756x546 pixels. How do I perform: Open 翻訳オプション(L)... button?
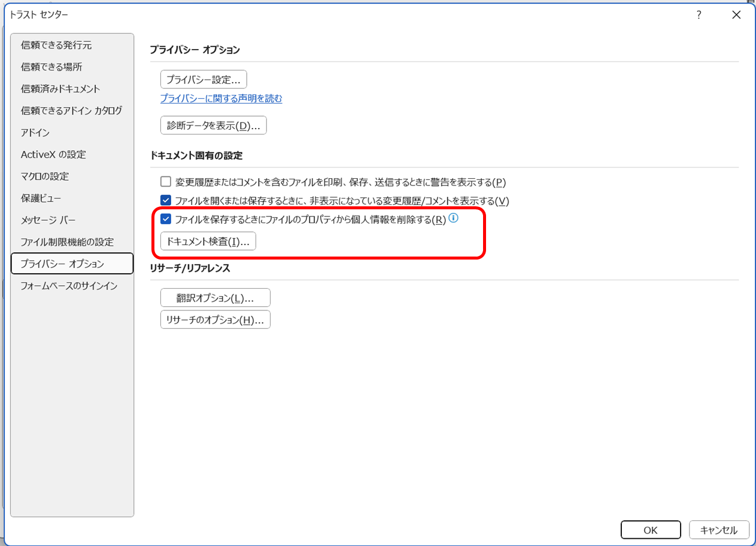[215, 298]
